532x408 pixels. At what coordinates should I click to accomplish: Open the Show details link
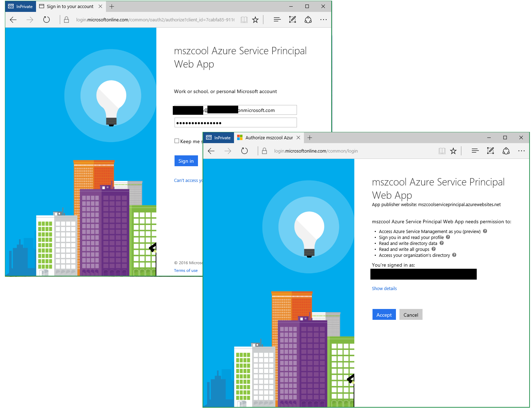tap(384, 289)
